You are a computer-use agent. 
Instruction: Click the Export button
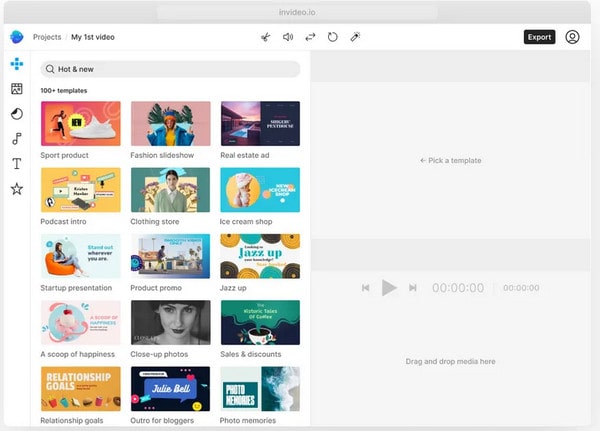click(x=539, y=37)
